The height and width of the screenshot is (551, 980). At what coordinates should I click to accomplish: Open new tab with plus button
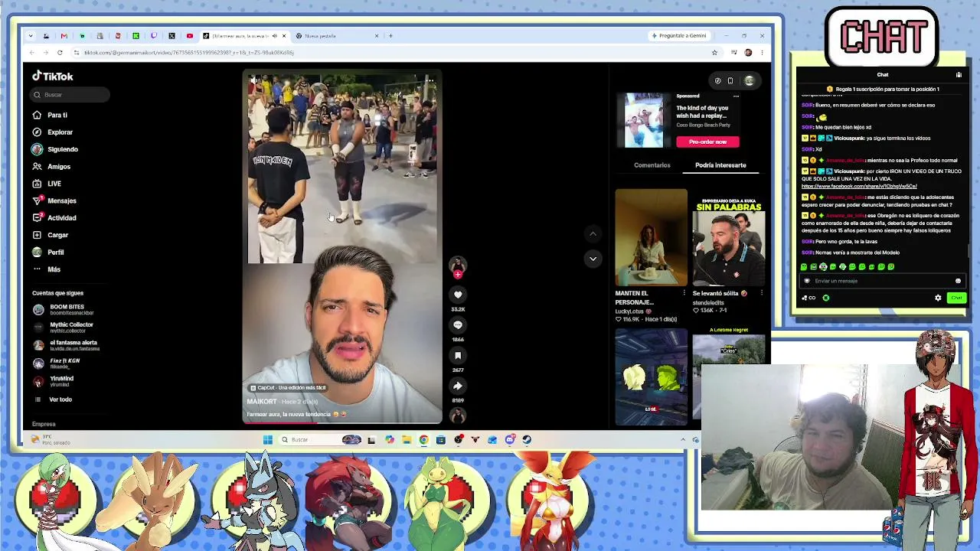[390, 36]
